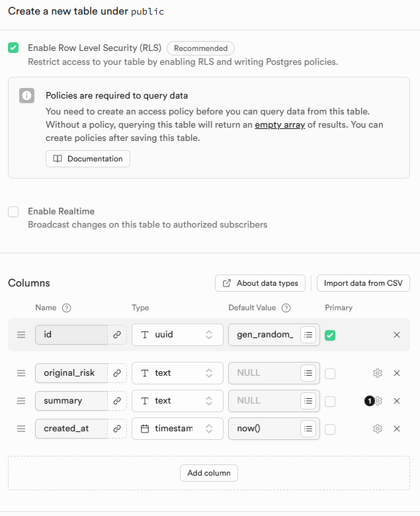Click the Add column button
The image size is (420, 516).
208,473
